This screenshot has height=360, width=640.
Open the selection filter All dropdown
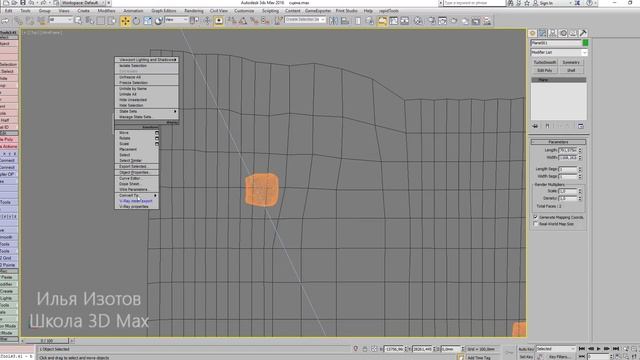[60, 20]
